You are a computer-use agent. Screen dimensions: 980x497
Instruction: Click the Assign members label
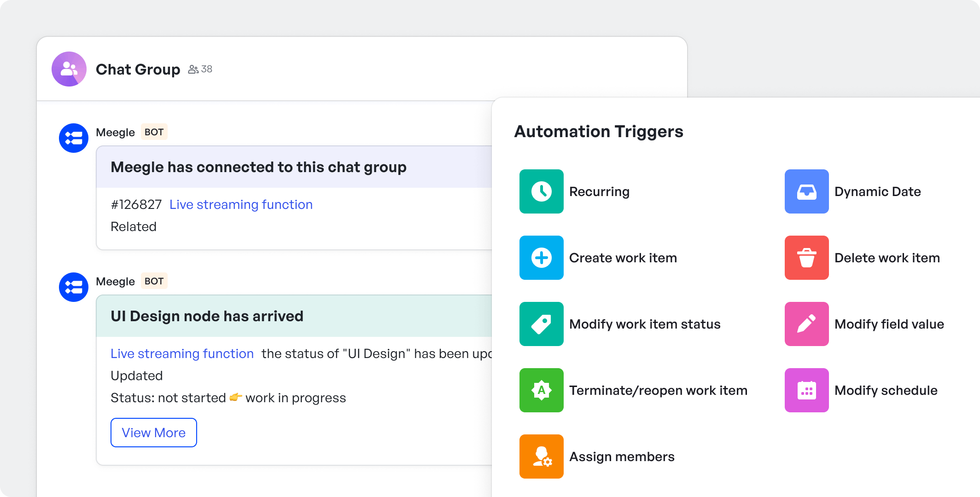click(x=622, y=457)
